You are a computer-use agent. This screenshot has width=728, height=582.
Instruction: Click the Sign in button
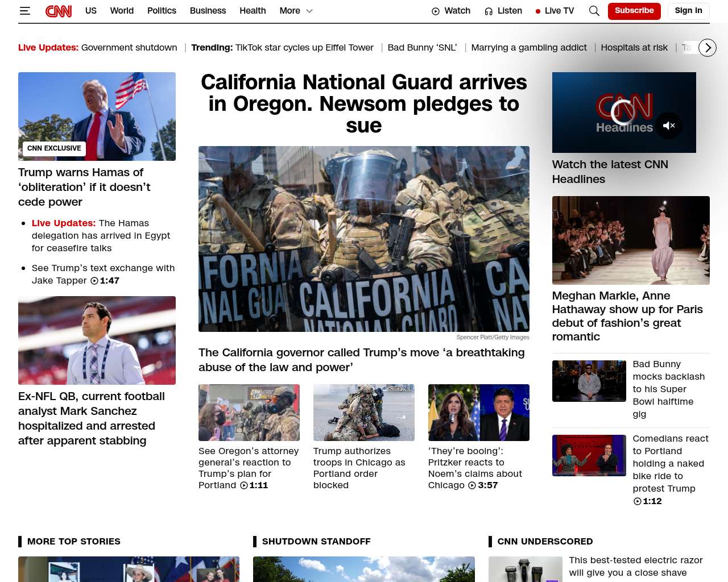(x=688, y=11)
